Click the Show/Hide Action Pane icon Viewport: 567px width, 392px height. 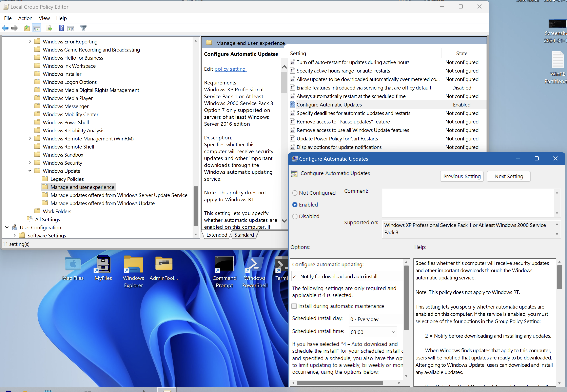(x=71, y=28)
